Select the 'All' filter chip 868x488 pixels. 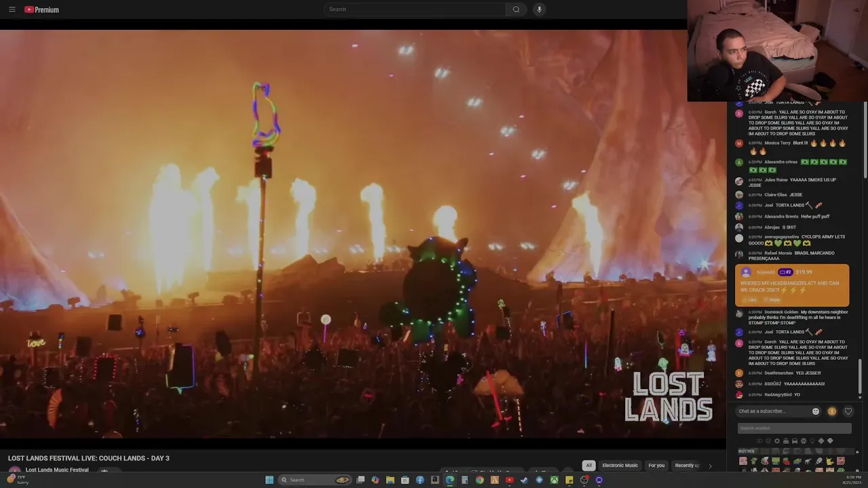pyautogui.click(x=589, y=466)
